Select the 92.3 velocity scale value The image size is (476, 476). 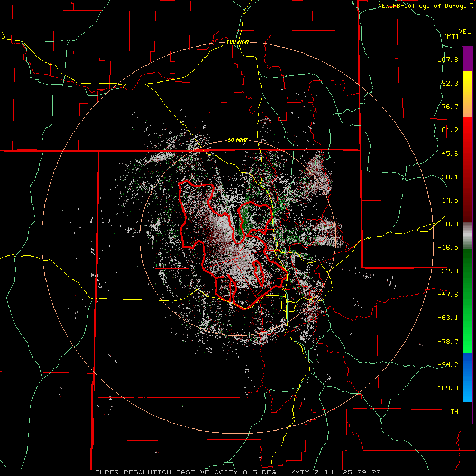(450, 83)
